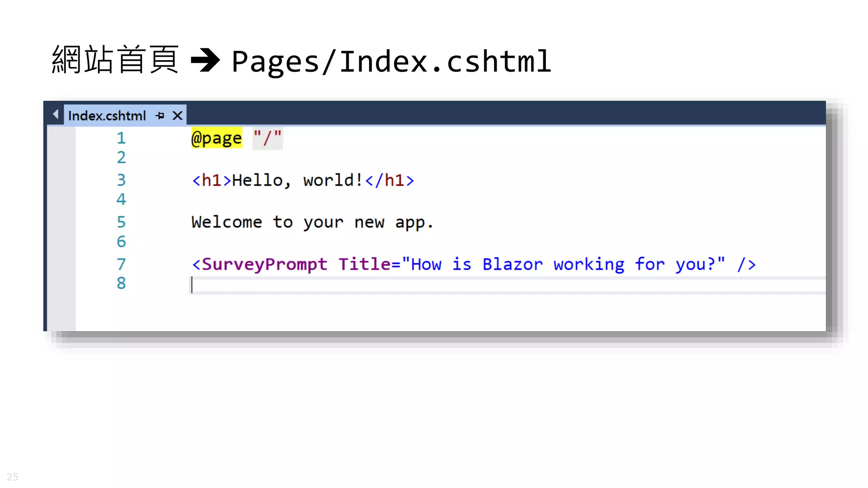Click the gray left margin of the editor
This screenshot has height=488, width=868.
coord(61,229)
